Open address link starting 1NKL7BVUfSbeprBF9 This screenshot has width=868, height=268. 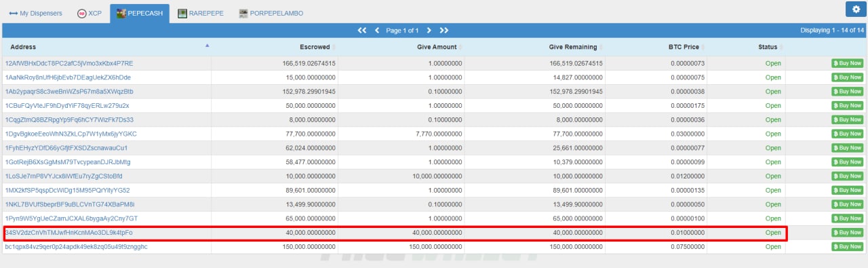tap(70, 204)
